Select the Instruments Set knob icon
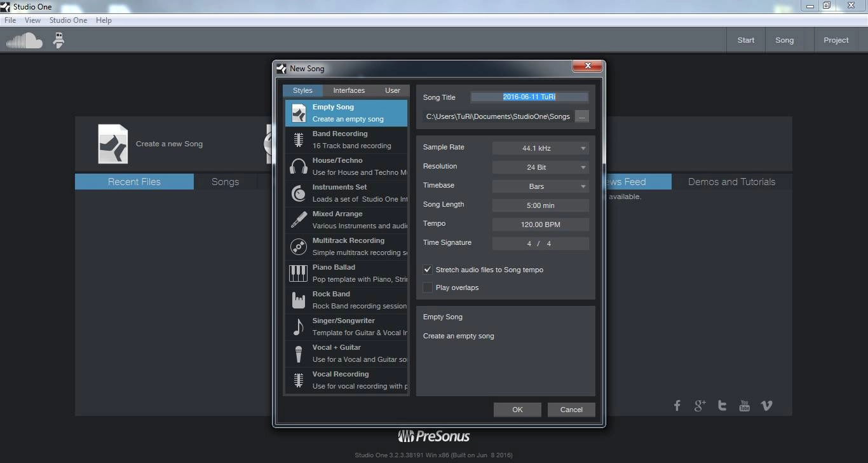Screen dimensions: 868x463 pos(299,193)
